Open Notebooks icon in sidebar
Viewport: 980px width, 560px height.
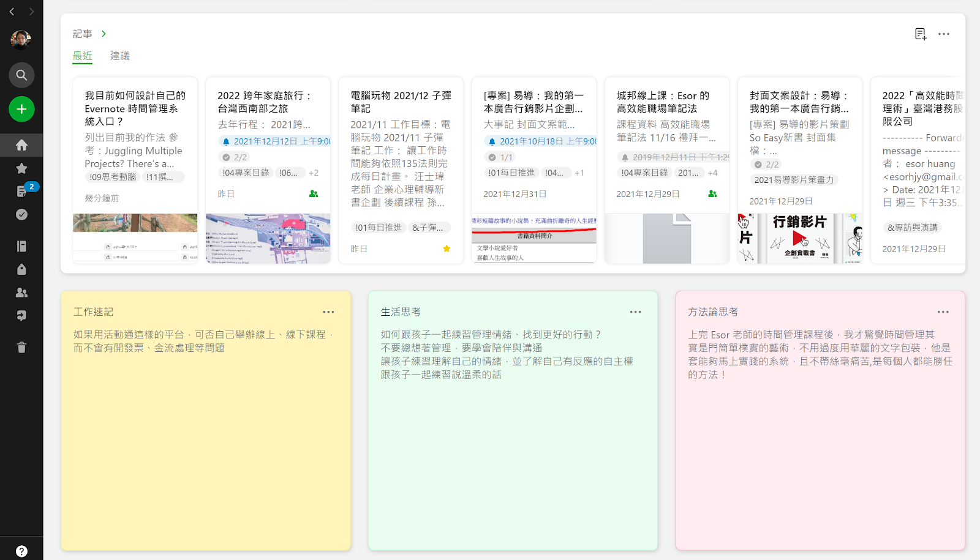tap(21, 246)
